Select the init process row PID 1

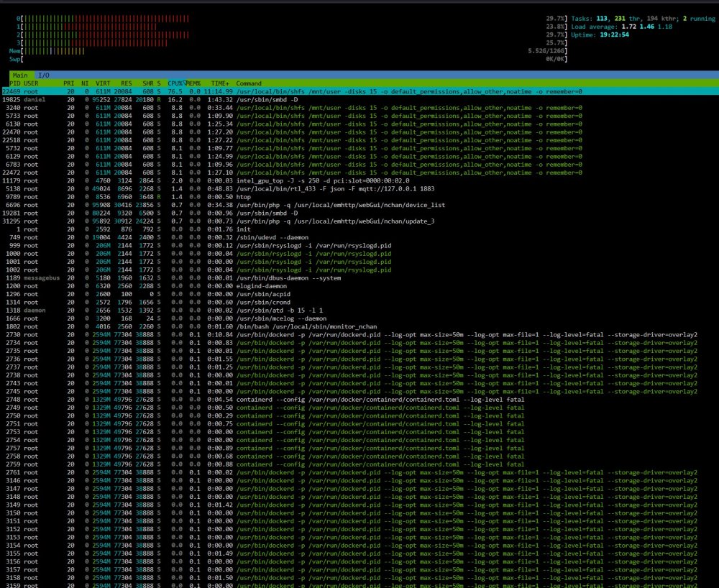359,229
